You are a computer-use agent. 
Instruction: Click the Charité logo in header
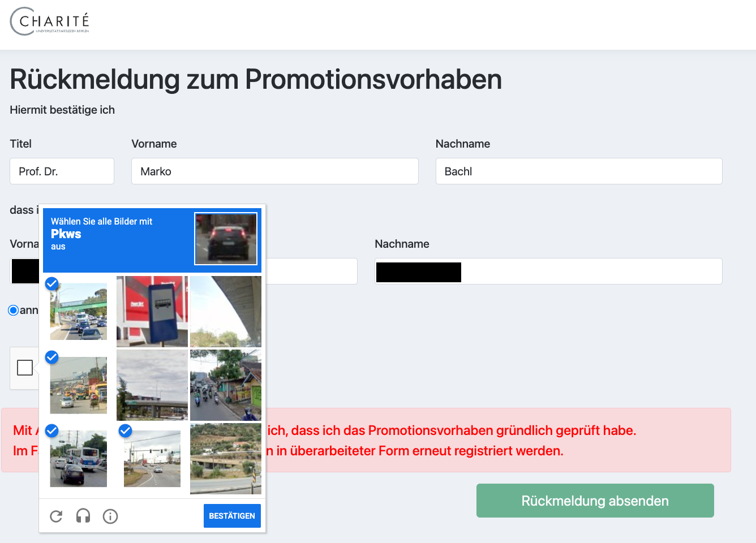(x=50, y=21)
